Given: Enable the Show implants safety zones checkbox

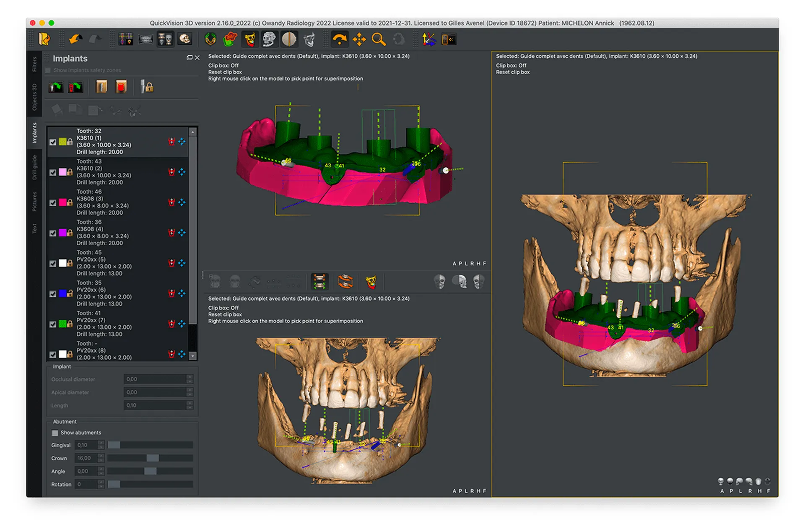Looking at the screenshot, I should [48, 70].
